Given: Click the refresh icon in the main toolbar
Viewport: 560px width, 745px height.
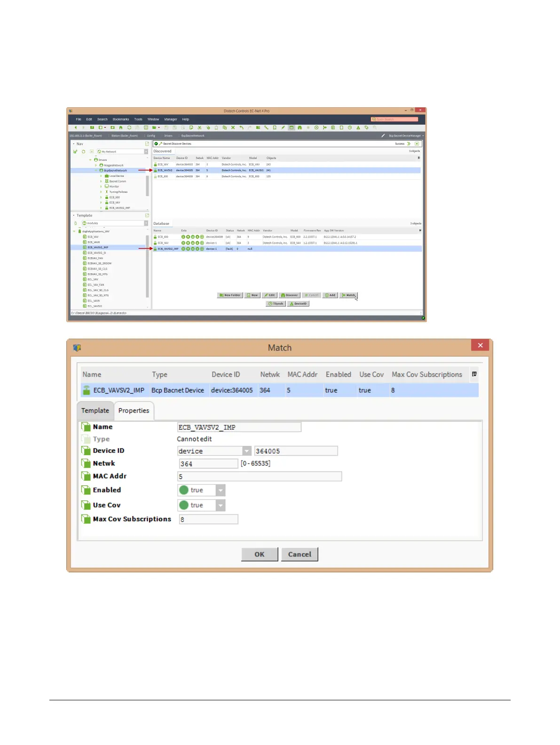Looking at the screenshot, I should point(129,127).
